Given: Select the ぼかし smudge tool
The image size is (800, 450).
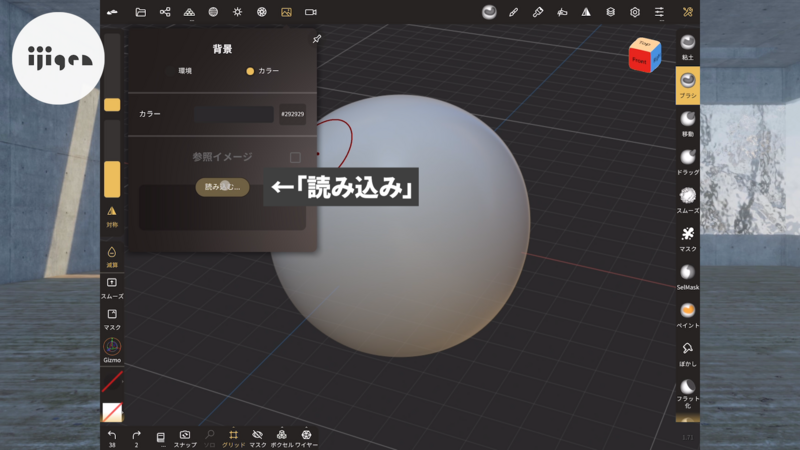Looking at the screenshot, I should tap(688, 354).
